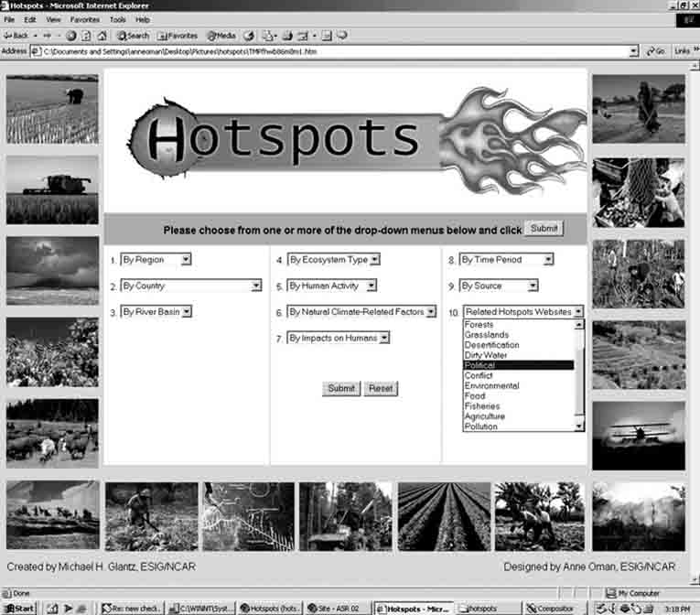Click the Reset button

coord(381,388)
